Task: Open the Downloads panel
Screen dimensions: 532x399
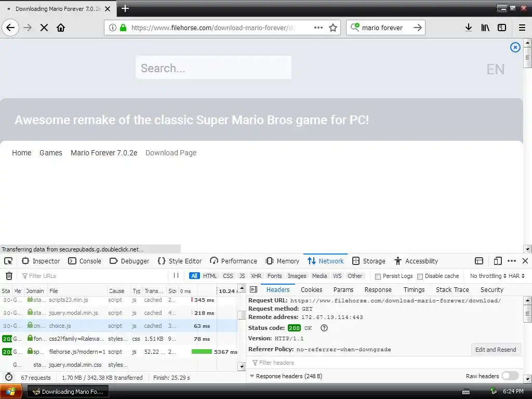Action: 469,28
